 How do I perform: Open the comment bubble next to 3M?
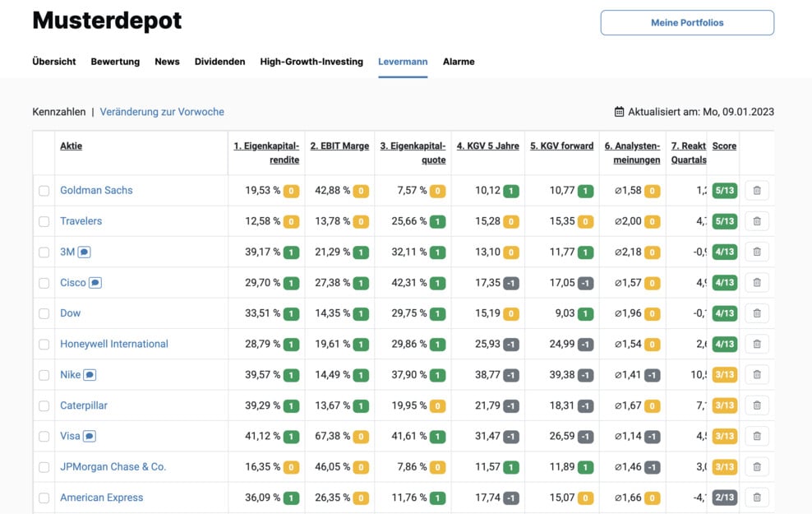point(85,252)
